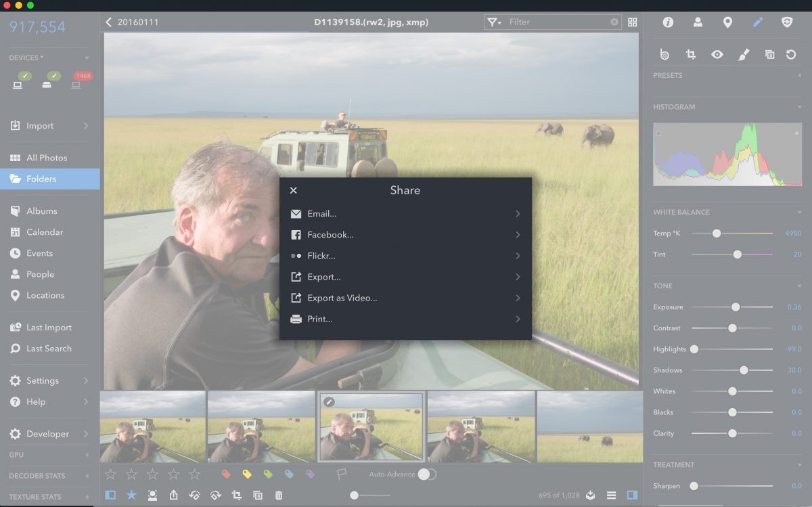Open the sync shield panel icon
Viewport: 812px width, 507px height.
(787, 22)
